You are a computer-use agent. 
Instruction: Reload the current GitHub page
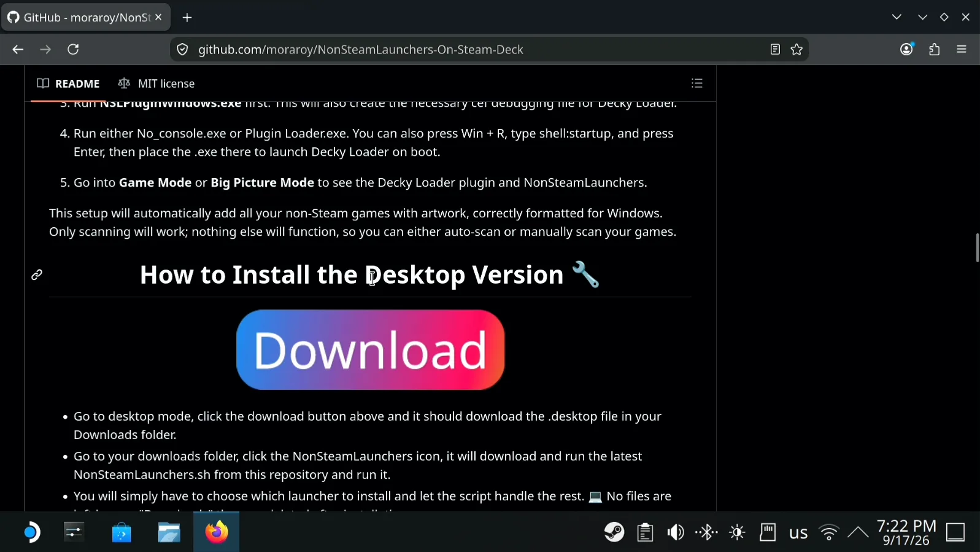point(73,50)
